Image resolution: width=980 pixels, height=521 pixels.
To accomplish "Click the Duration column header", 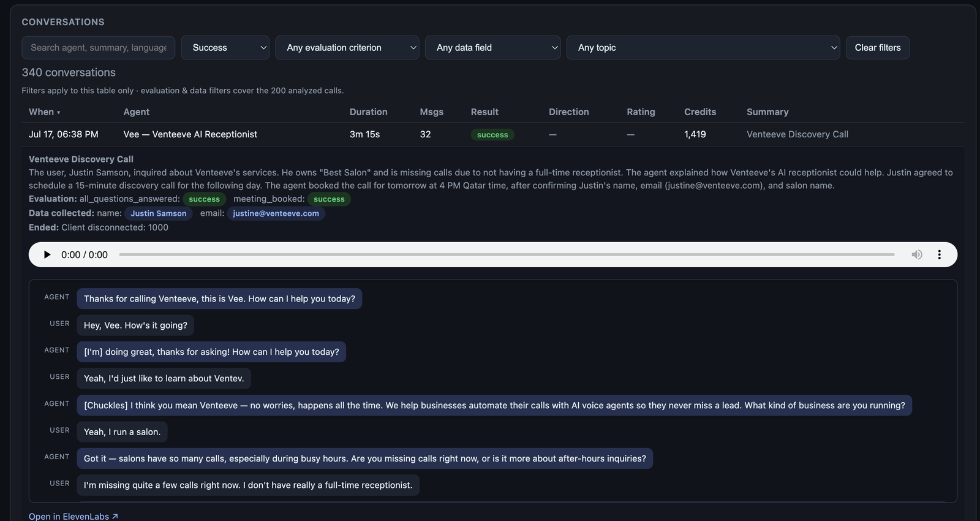I will pos(368,112).
